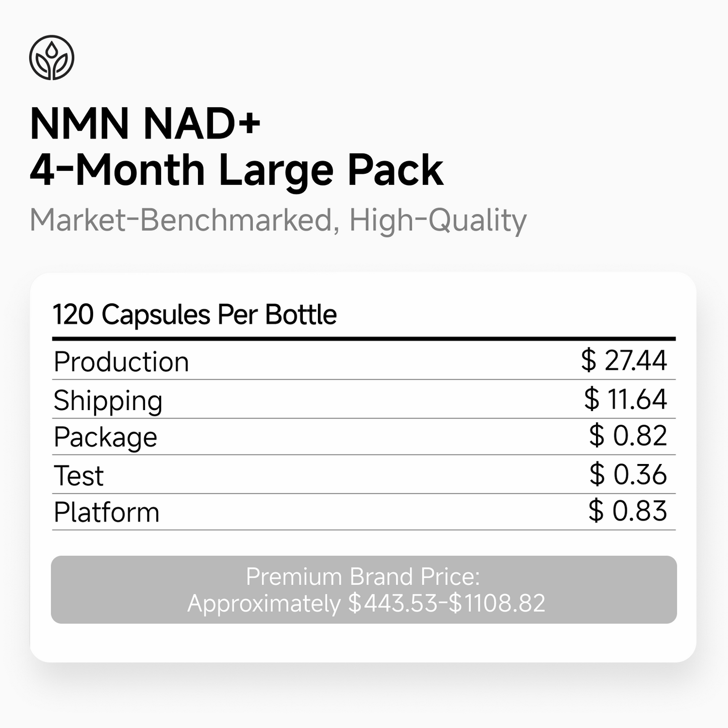The height and width of the screenshot is (728, 728).
Task: Click the blank white card area below the gray banner
Action: [363, 643]
